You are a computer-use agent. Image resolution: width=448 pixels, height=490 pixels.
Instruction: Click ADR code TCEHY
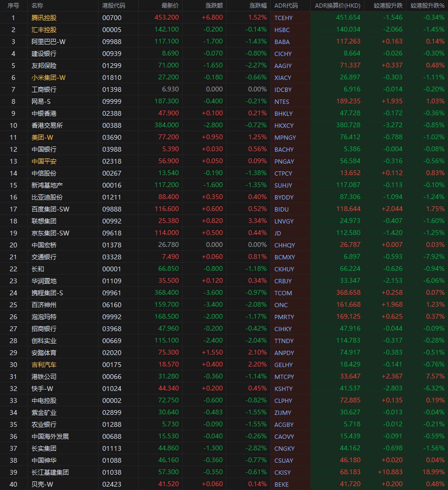(284, 18)
